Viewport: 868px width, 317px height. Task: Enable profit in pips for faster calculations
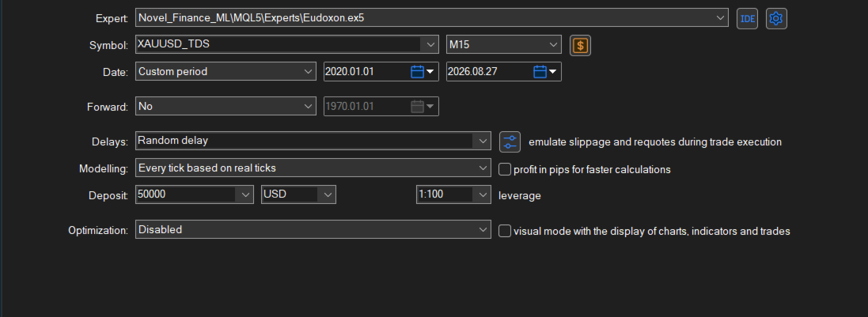click(504, 168)
